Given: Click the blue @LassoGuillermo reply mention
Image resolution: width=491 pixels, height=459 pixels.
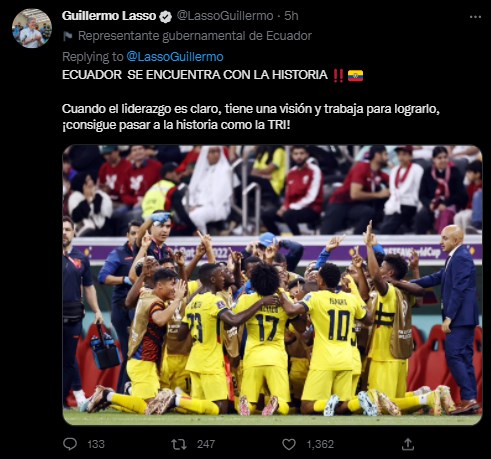Looking at the screenshot, I should 175,57.
